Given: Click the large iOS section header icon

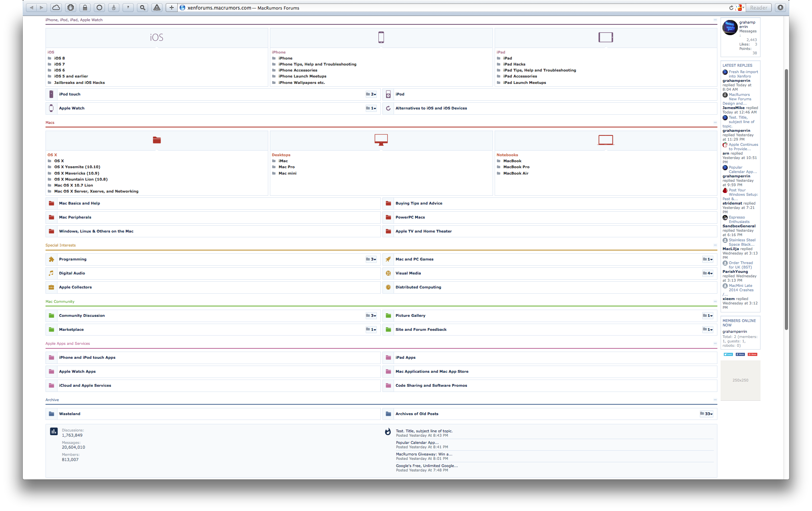Looking at the screenshot, I should click(x=156, y=38).
